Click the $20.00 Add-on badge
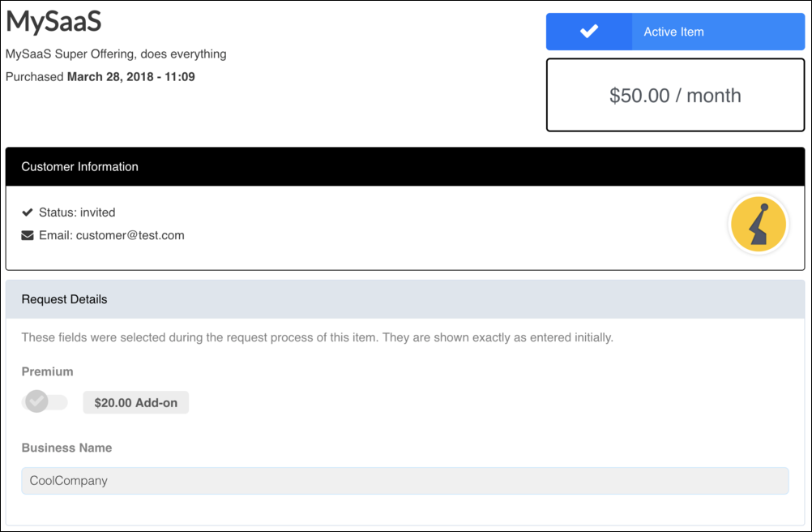 tap(135, 402)
